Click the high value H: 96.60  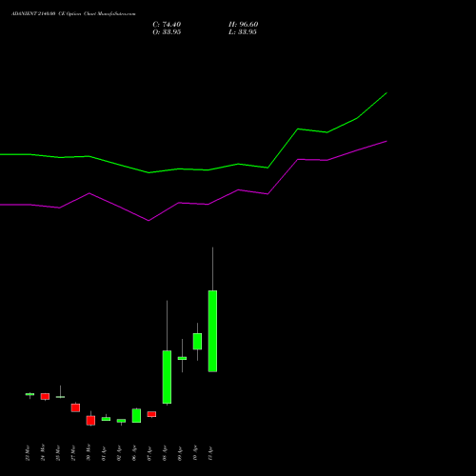pyautogui.click(x=243, y=25)
